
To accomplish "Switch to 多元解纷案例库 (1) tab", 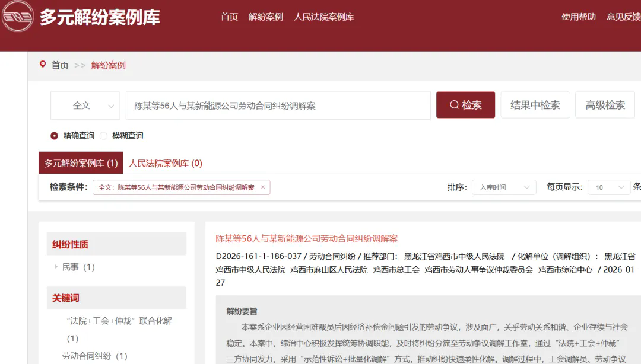I will coord(81,163).
